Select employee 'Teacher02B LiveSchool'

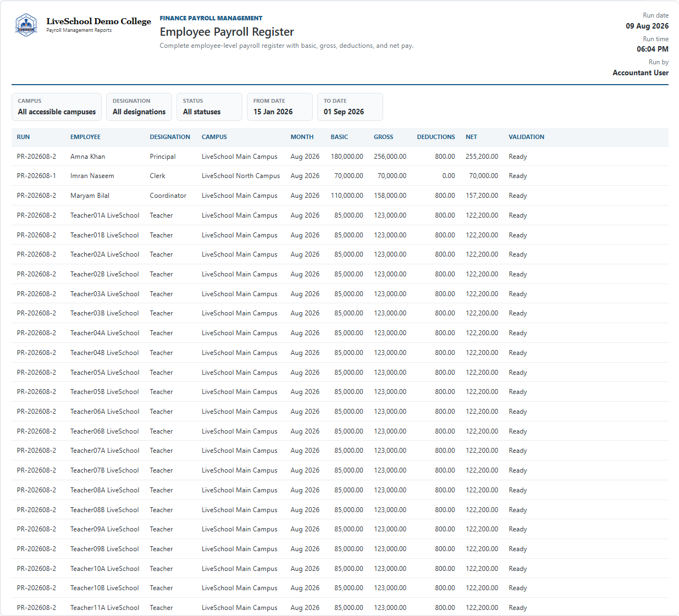[104, 274]
